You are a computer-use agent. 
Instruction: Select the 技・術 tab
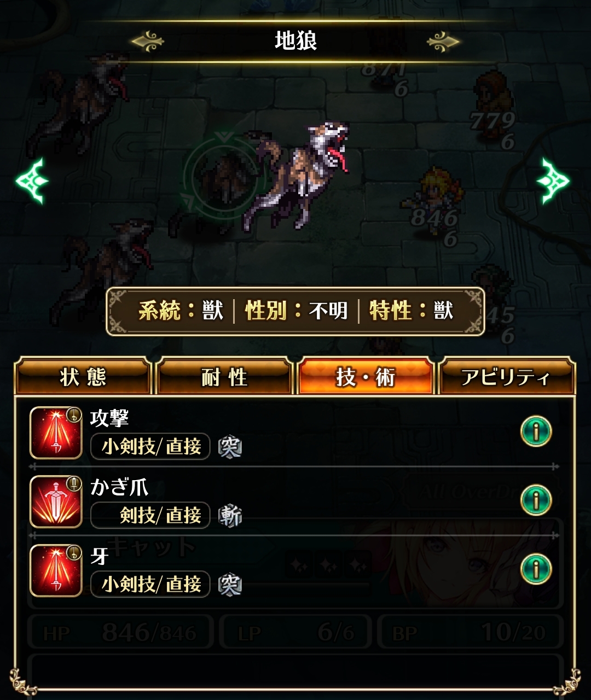click(365, 377)
